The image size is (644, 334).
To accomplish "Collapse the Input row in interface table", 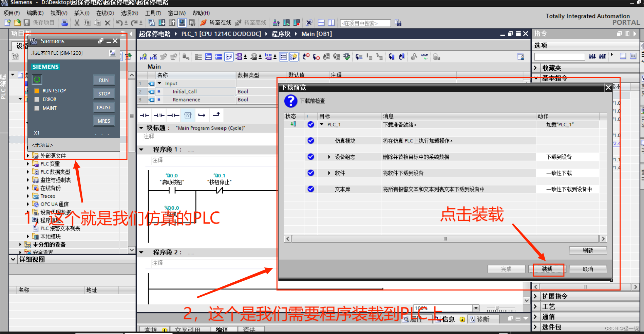I will click(x=159, y=83).
